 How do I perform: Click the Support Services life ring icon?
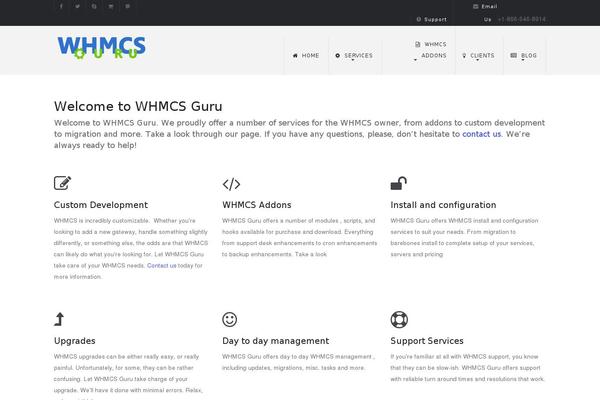(399, 319)
